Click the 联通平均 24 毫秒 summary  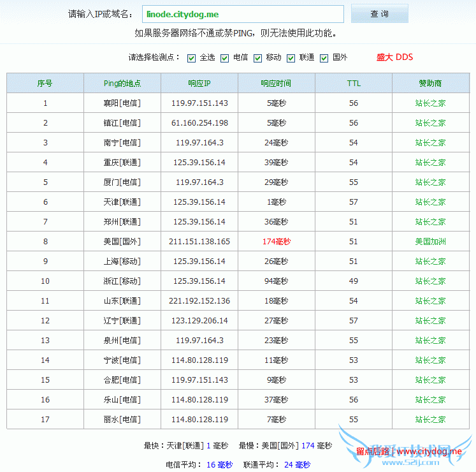[x=277, y=464]
